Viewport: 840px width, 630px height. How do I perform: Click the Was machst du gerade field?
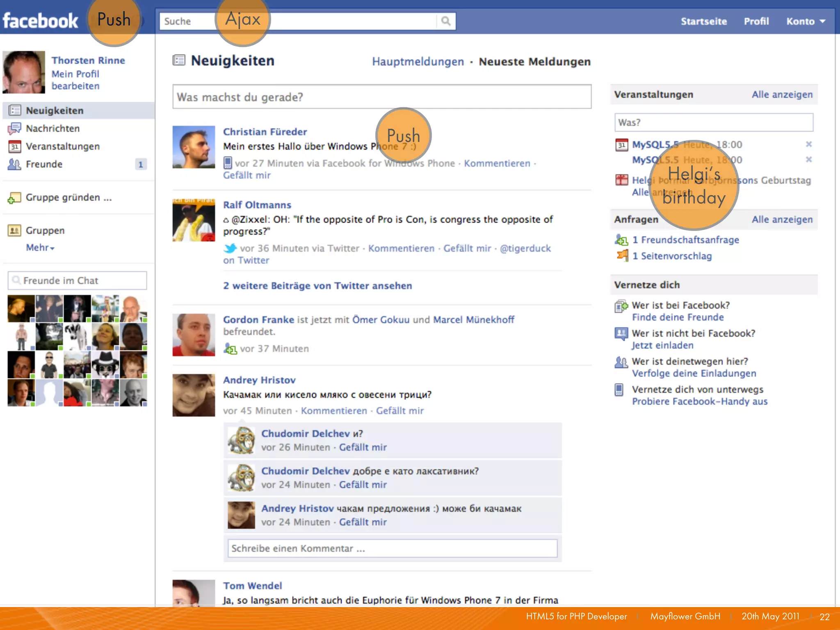click(381, 97)
